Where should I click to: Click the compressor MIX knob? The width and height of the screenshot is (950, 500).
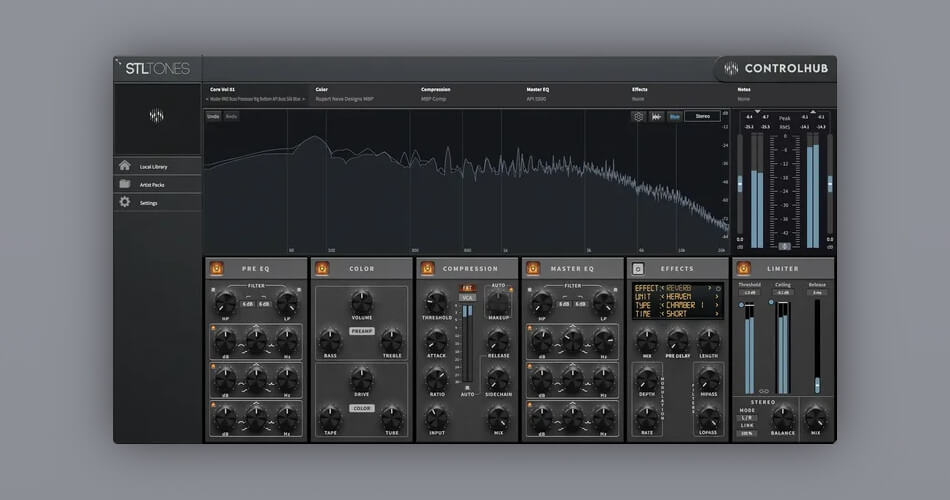coord(498,418)
